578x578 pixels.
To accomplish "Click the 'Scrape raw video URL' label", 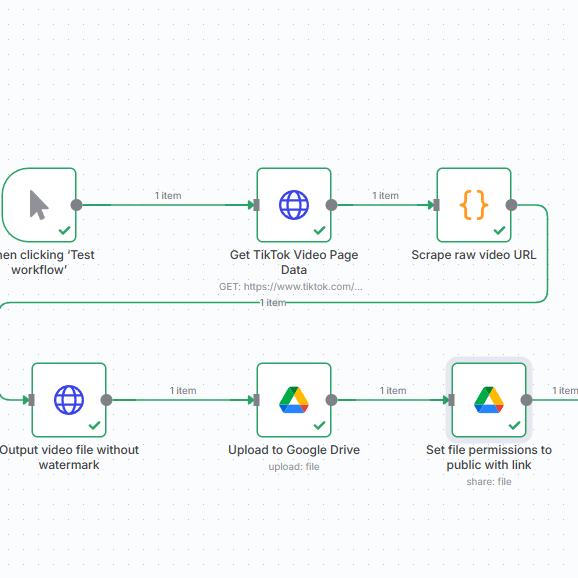I will pos(474,255).
